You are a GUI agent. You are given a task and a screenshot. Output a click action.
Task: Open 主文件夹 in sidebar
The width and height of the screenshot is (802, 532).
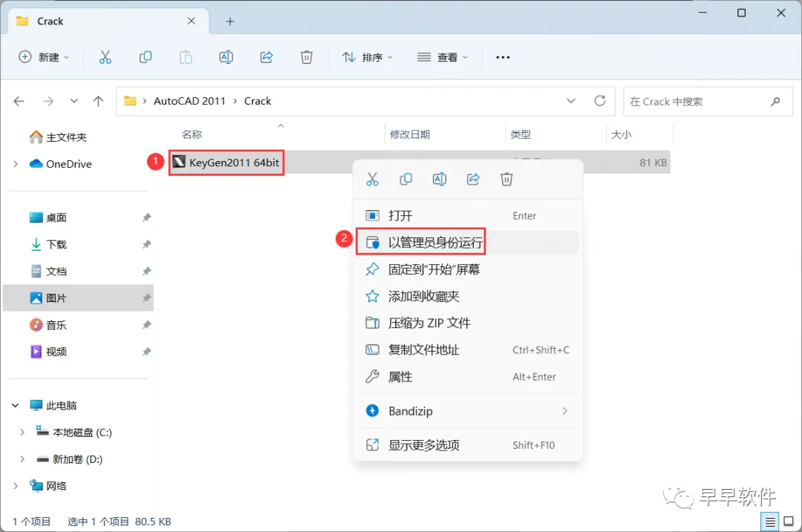58,137
